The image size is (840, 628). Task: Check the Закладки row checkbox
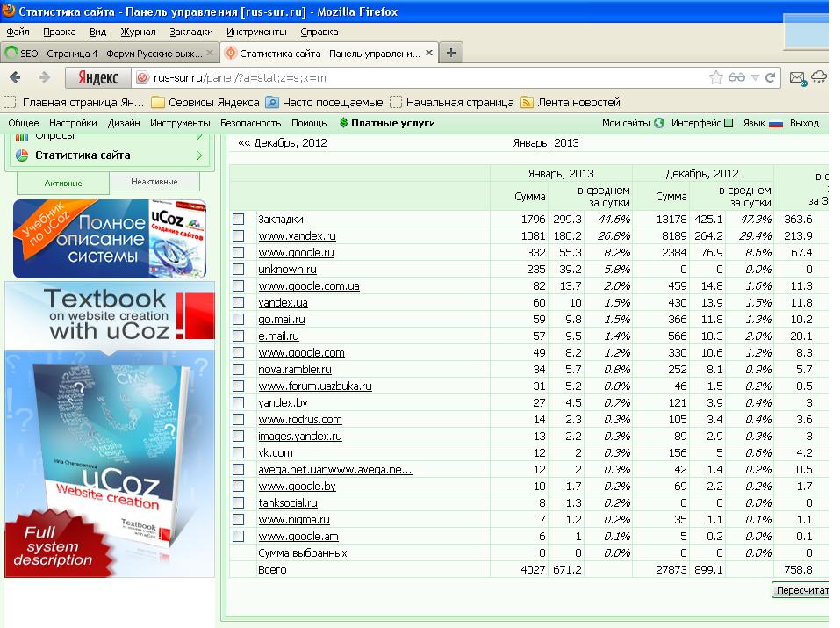[x=239, y=220]
